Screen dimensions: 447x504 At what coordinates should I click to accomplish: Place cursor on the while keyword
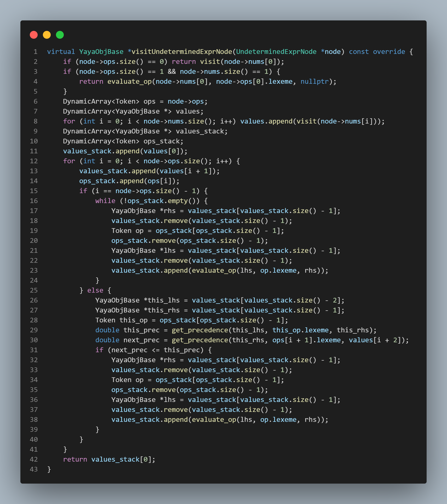coord(105,201)
